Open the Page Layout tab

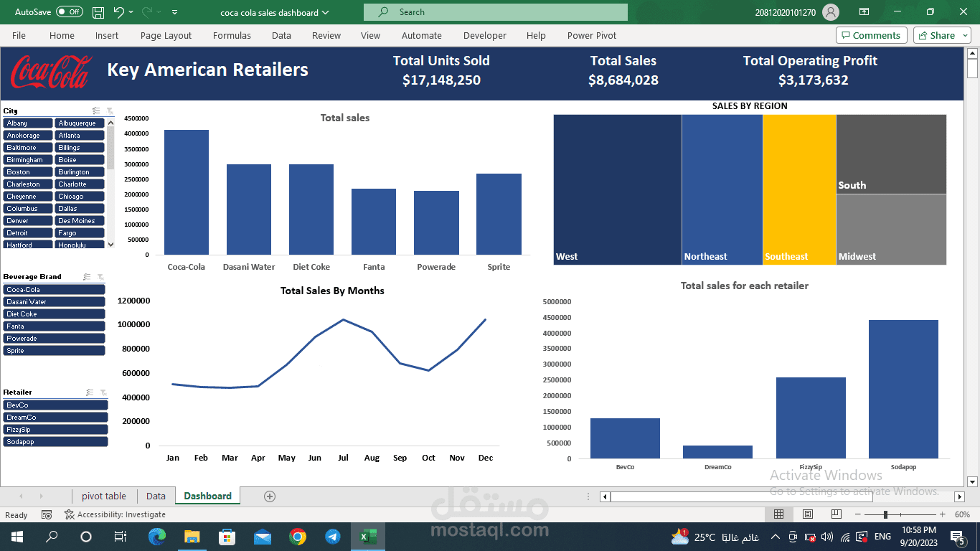click(x=166, y=35)
